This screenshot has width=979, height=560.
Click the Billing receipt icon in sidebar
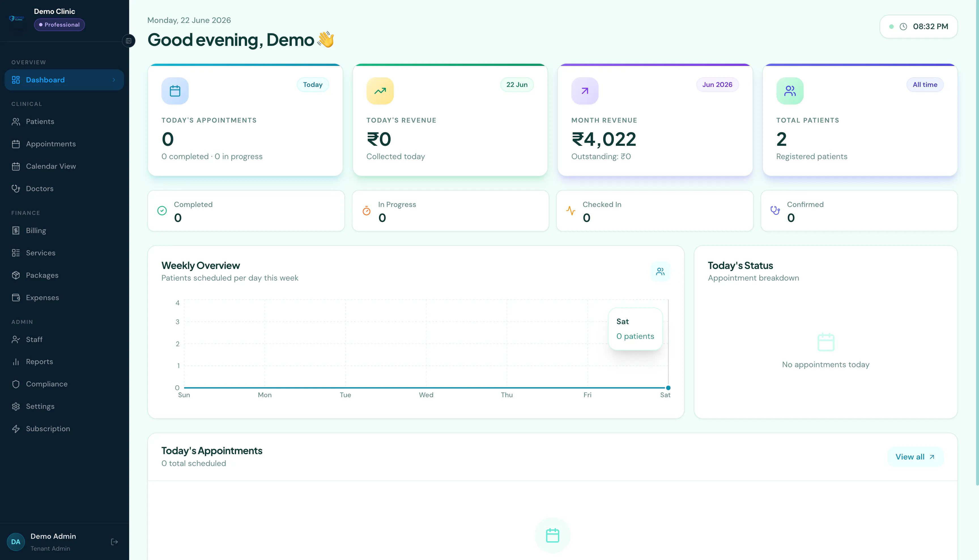coord(16,230)
